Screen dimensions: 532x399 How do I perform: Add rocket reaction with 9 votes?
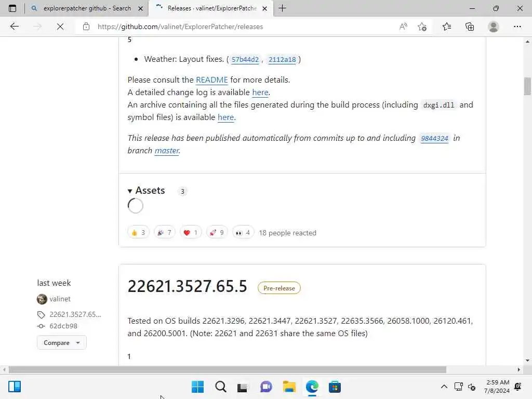[x=217, y=232]
